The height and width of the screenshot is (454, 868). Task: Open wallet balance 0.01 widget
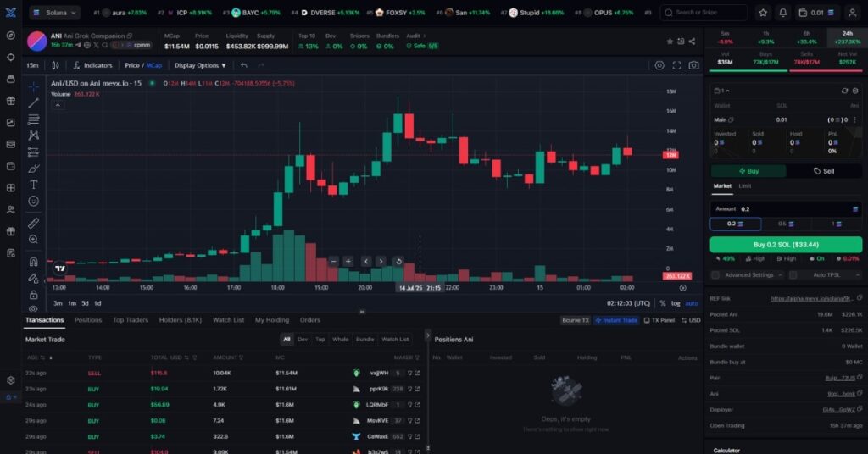pyautogui.click(x=816, y=12)
